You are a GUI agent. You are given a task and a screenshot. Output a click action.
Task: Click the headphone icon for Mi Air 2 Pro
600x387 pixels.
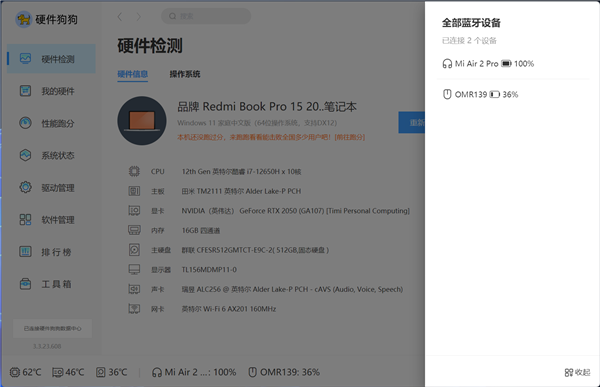[x=447, y=64]
